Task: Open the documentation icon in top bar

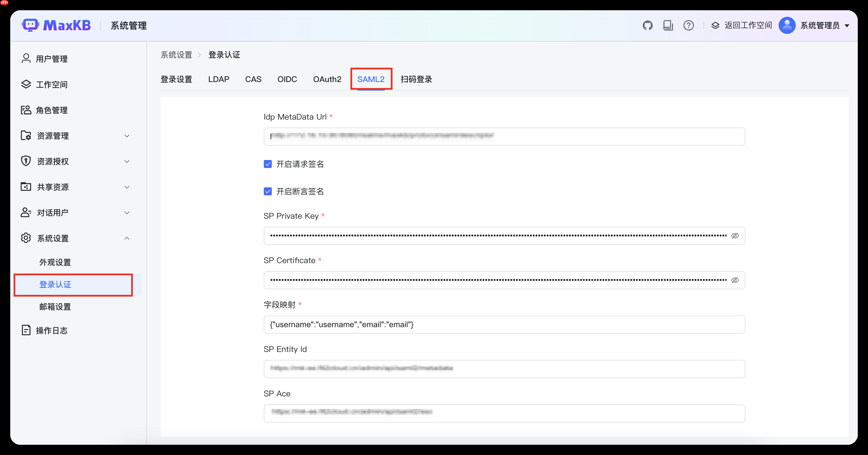Action: pyautogui.click(x=668, y=25)
